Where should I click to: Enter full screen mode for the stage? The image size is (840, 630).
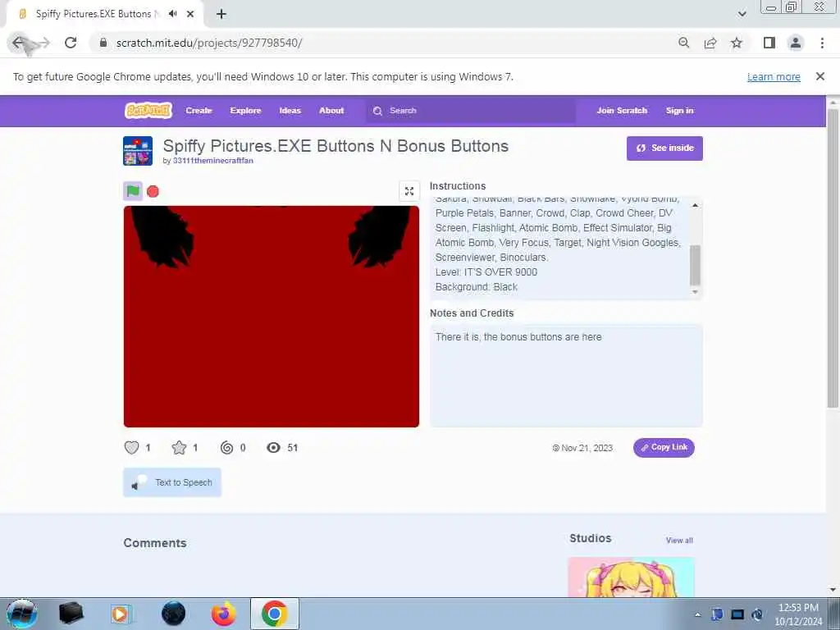409,191
